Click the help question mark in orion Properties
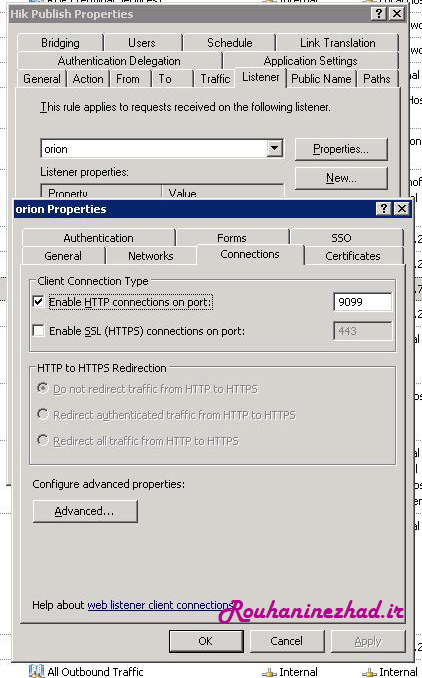422x678 pixels. (x=384, y=209)
